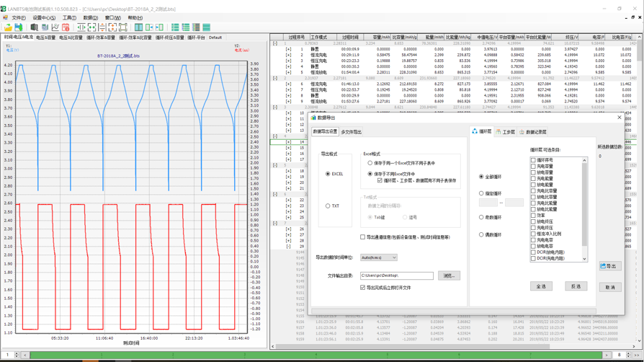Viewport: 644px width, 362px height.
Task: Click the 文件输出目录 path input field
Action: click(x=397, y=275)
